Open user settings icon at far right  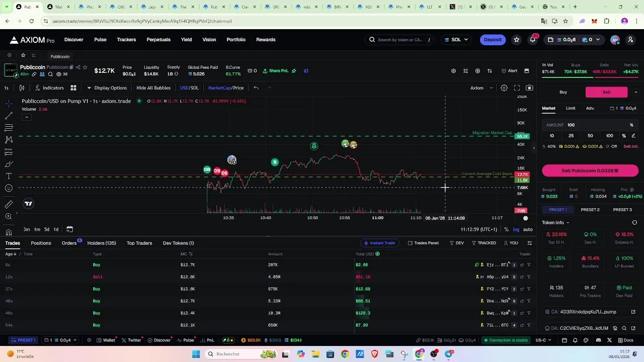pyautogui.click(x=630, y=40)
